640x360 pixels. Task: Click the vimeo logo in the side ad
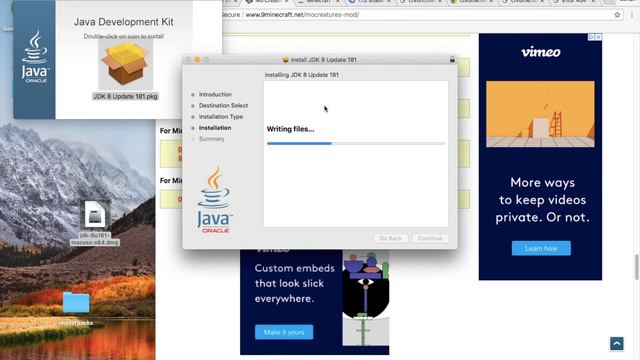(541, 52)
